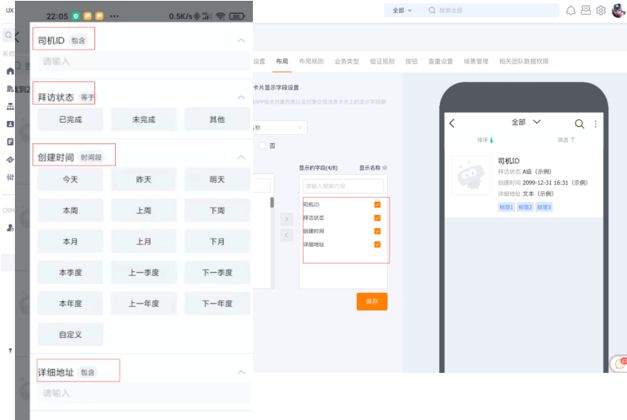
Task: Click the home icon in left sidebar
Action: [x=10, y=72]
